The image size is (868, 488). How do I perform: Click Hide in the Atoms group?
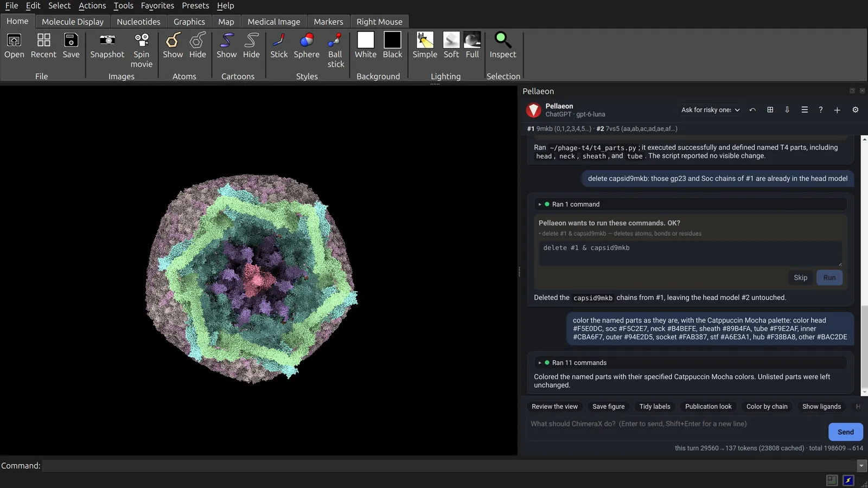pyautogui.click(x=197, y=46)
